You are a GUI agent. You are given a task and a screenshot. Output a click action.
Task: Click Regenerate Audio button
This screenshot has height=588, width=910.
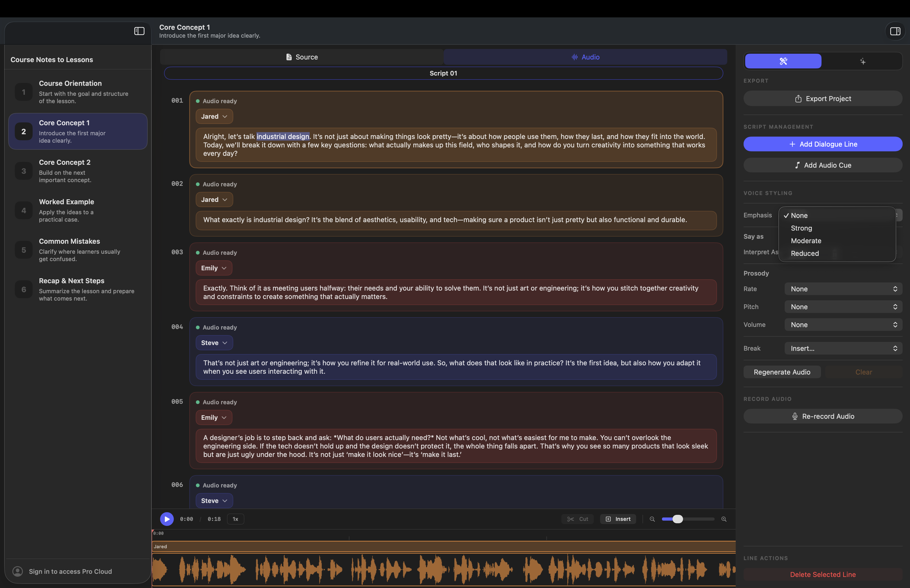point(782,372)
